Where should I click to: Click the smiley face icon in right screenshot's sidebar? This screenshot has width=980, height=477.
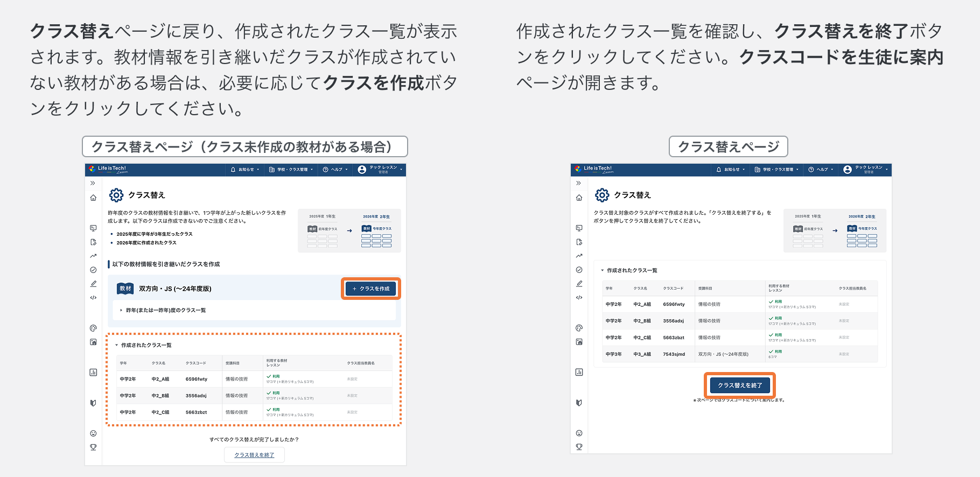[x=579, y=433]
